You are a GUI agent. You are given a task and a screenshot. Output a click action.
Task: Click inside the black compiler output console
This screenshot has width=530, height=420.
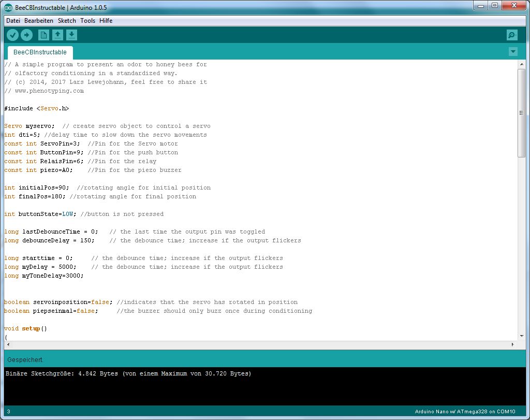259,388
